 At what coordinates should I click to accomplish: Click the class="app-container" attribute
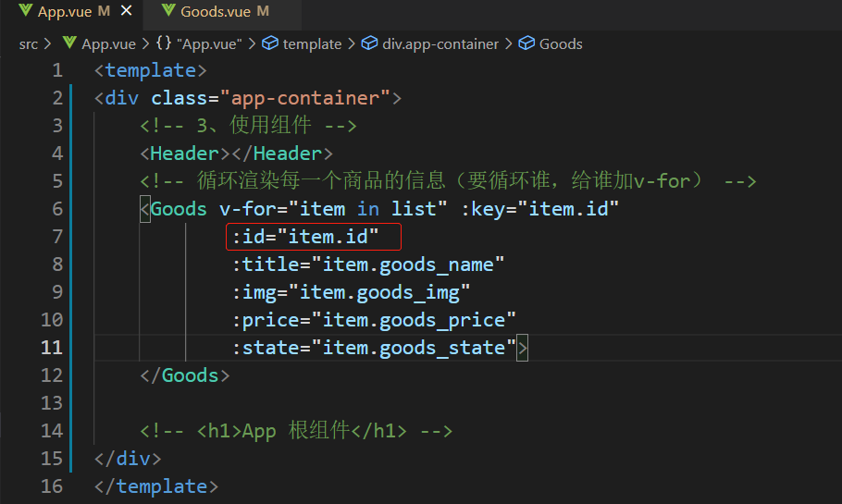270,98
